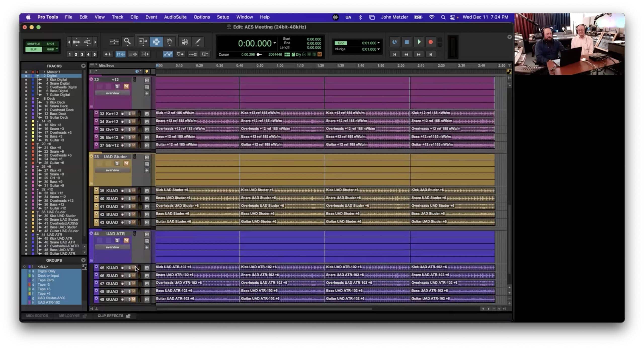
Task: Toggle visibility dot of Kick Digital track
Action: click(26, 80)
